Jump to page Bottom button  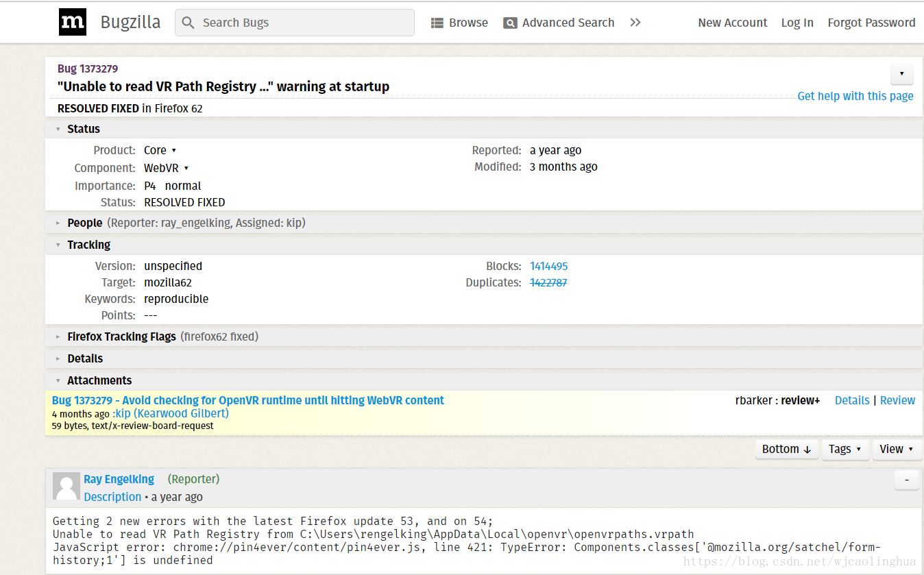(x=787, y=449)
